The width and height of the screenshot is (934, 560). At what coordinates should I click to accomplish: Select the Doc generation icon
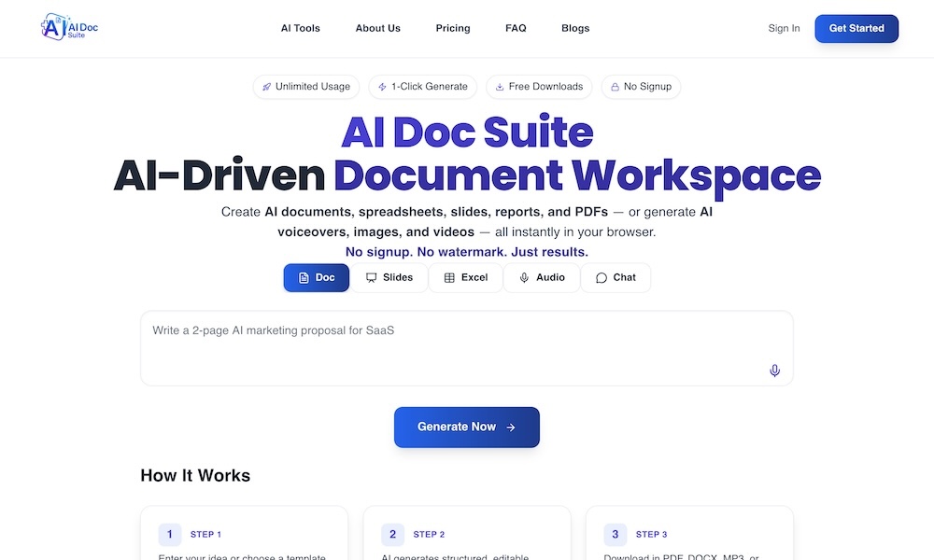coord(304,277)
